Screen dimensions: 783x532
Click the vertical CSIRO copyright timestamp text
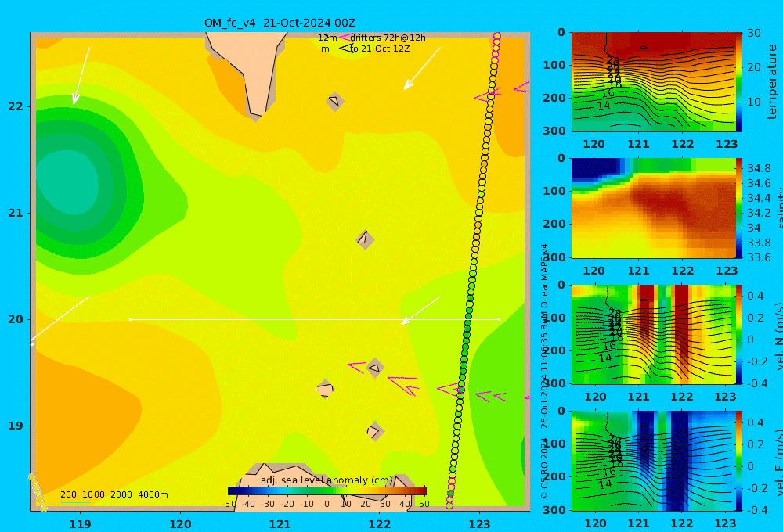[544, 371]
